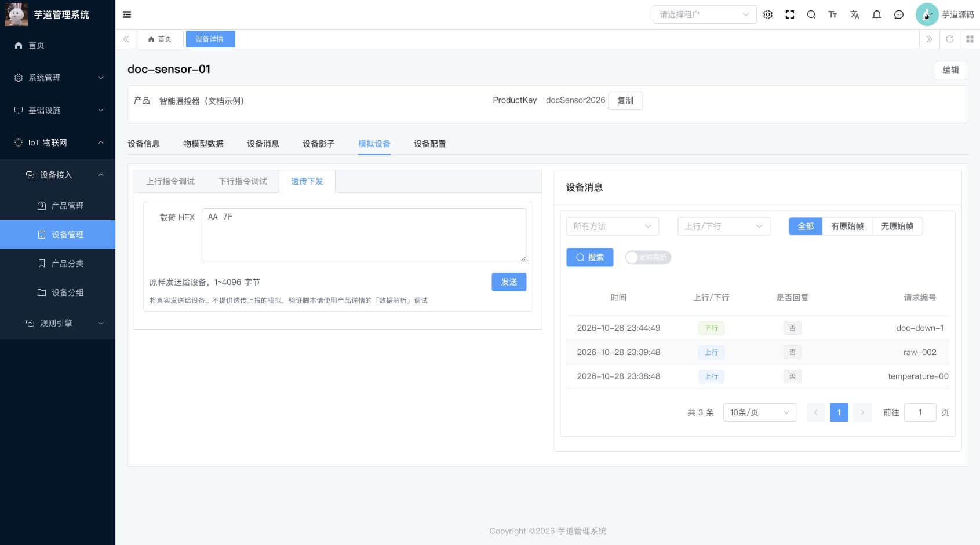Click the 搜索 search button
The width and height of the screenshot is (980, 545).
[590, 257]
